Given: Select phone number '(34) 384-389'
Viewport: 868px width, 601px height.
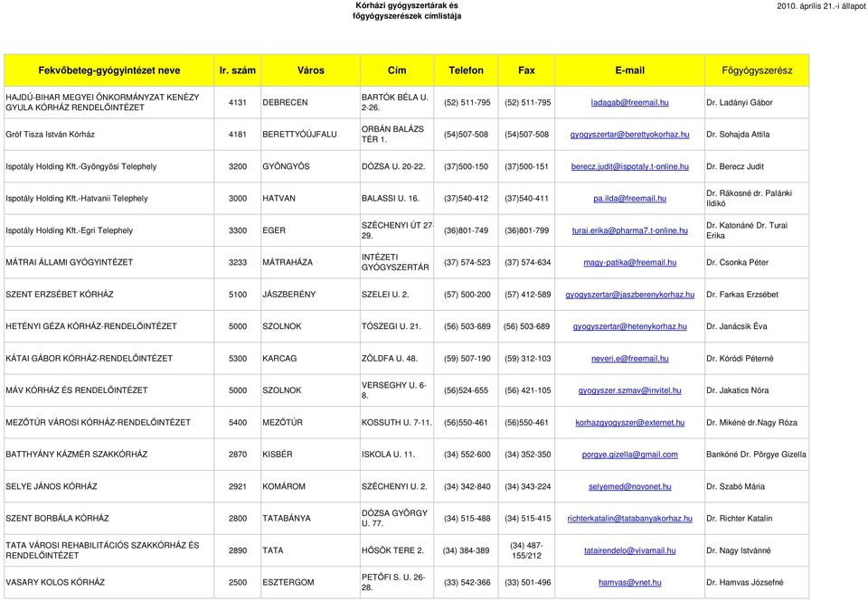Looking at the screenshot, I should pyautogui.click(x=467, y=550).
